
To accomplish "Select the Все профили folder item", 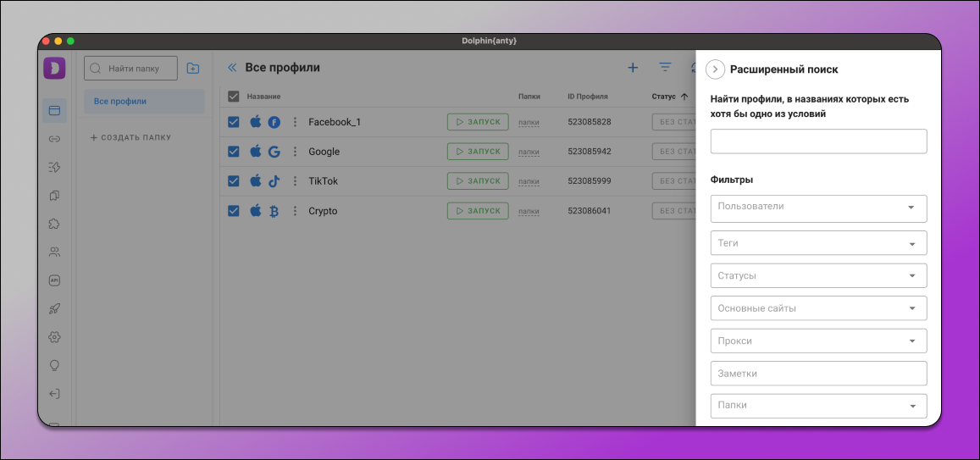I will coord(144,102).
